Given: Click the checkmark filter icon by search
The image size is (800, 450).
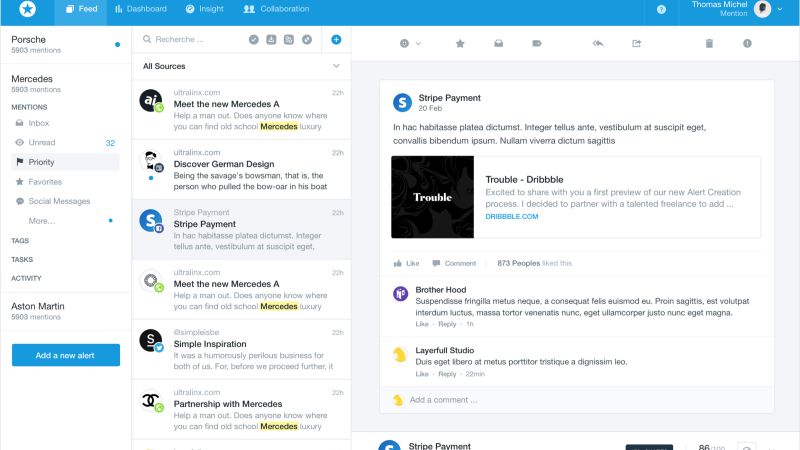Looking at the screenshot, I should click(x=254, y=39).
